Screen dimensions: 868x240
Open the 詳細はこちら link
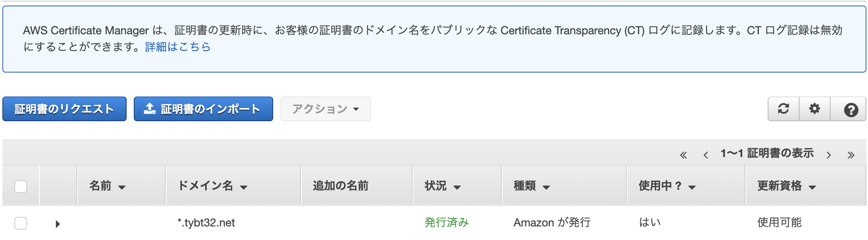pyautogui.click(x=178, y=47)
